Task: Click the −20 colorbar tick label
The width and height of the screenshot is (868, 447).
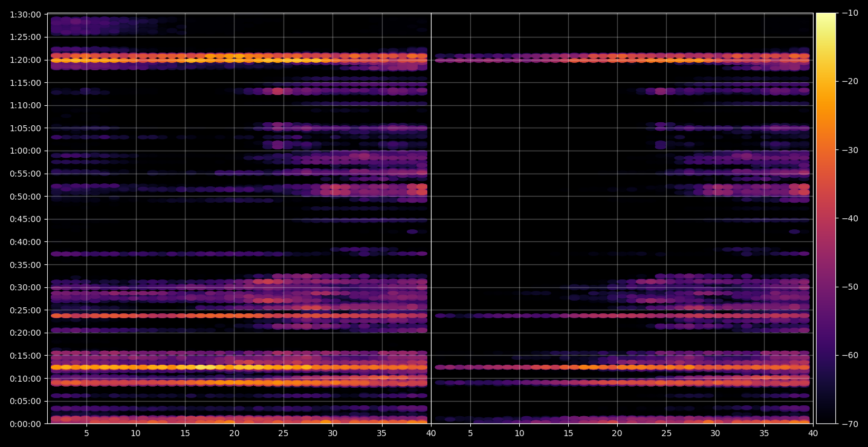Action: [849, 82]
